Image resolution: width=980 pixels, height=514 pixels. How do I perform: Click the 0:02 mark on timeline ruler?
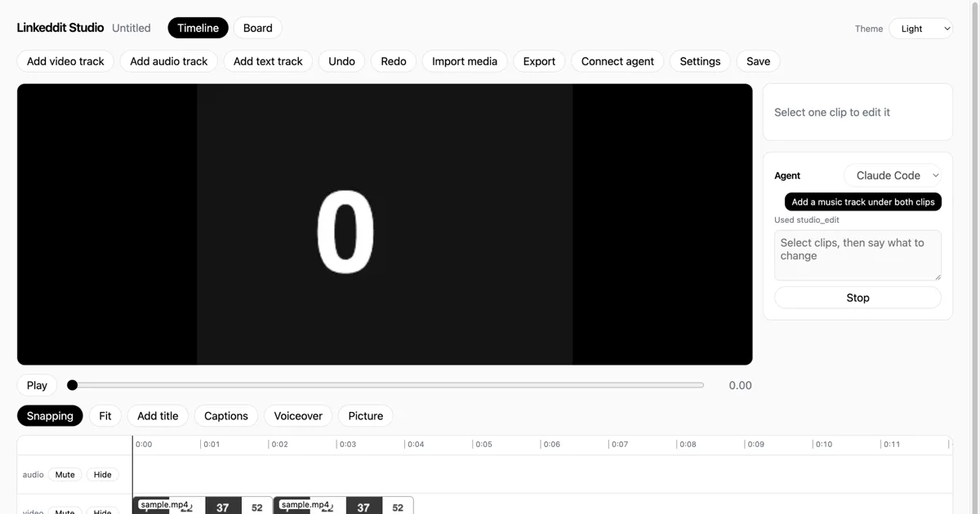(x=279, y=445)
